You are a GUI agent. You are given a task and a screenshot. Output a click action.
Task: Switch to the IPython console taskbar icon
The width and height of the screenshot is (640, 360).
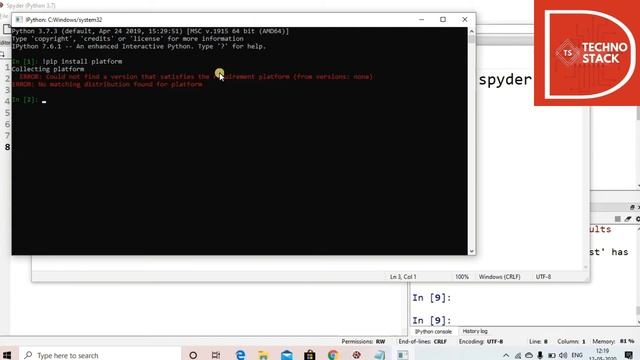(403, 355)
